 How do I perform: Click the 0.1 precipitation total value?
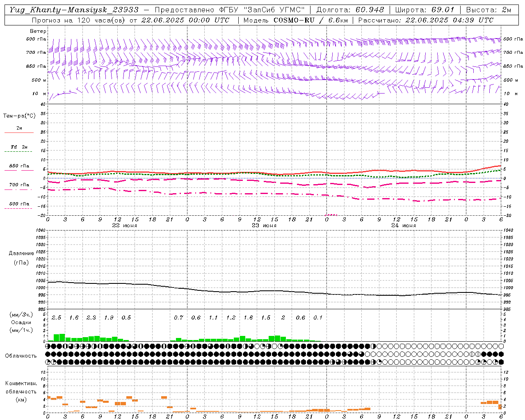(318, 318)
